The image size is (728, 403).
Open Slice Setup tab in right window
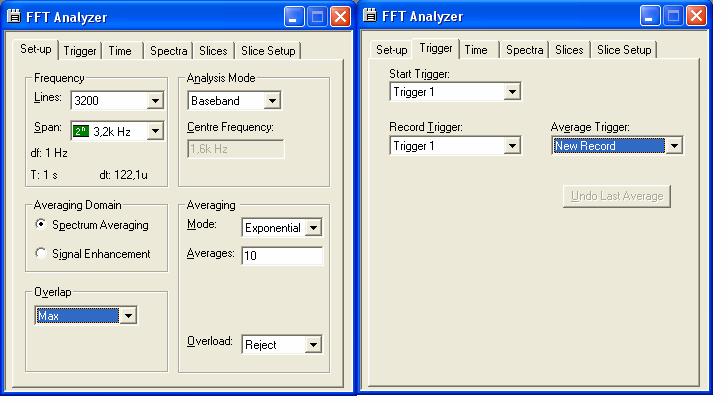[x=624, y=50]
